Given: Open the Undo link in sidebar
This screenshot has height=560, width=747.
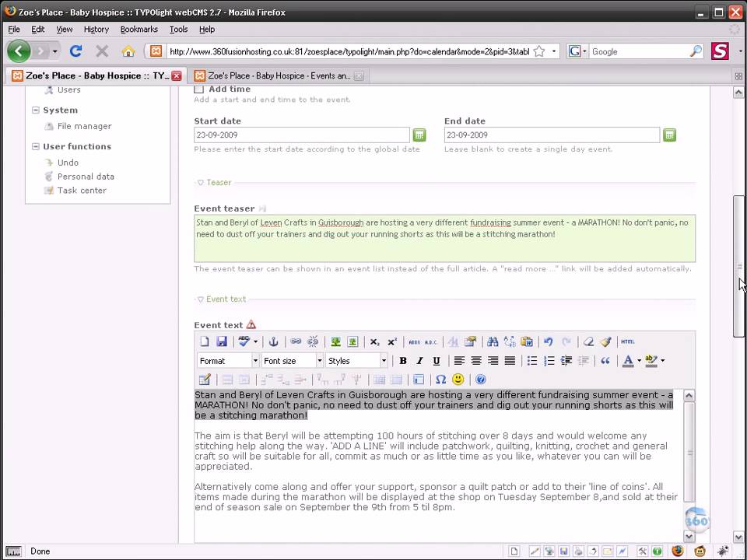Looking at the screenshot, I should [68, 163].
